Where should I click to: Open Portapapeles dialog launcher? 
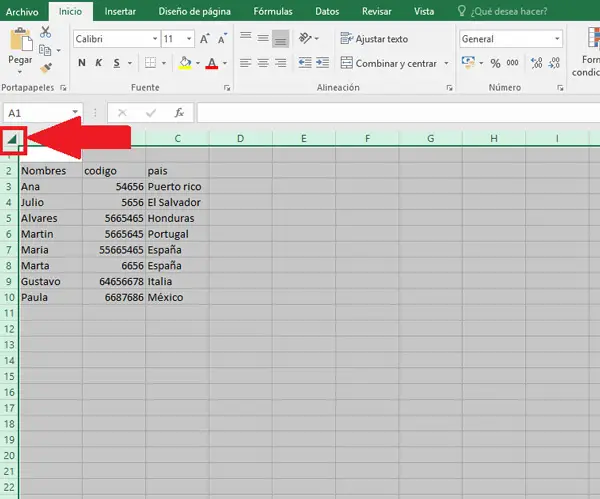tap(63, 88)
